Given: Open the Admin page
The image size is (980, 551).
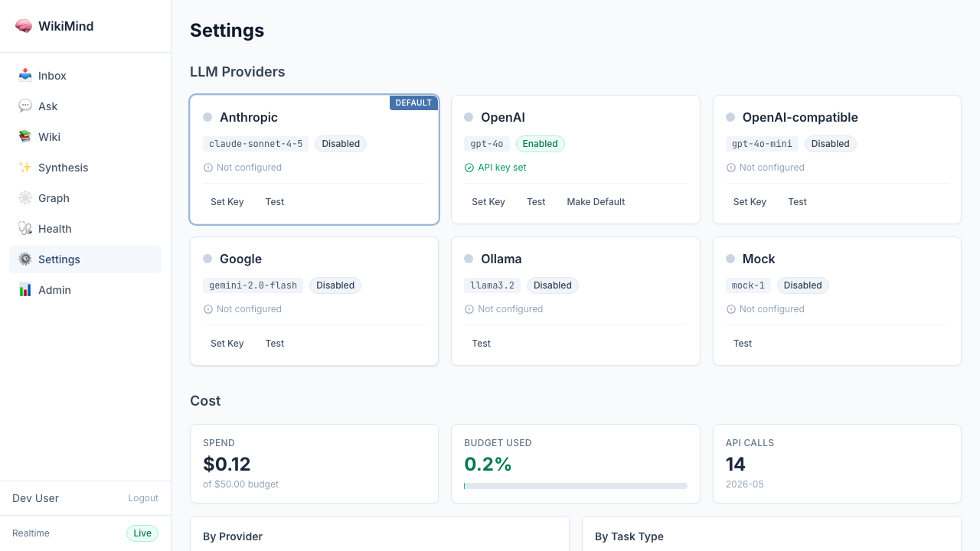Looking at the screenshot, I should click(85, 290).
